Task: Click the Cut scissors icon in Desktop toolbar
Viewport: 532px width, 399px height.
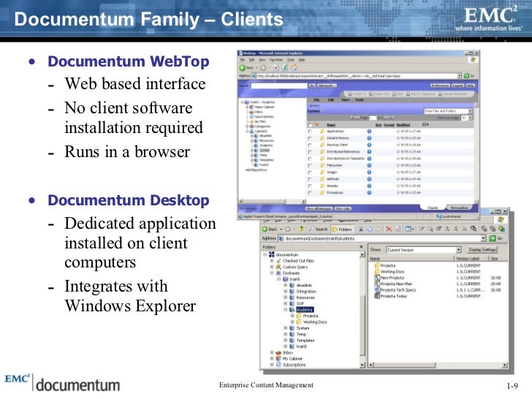Action: click(x=361, y=229)
